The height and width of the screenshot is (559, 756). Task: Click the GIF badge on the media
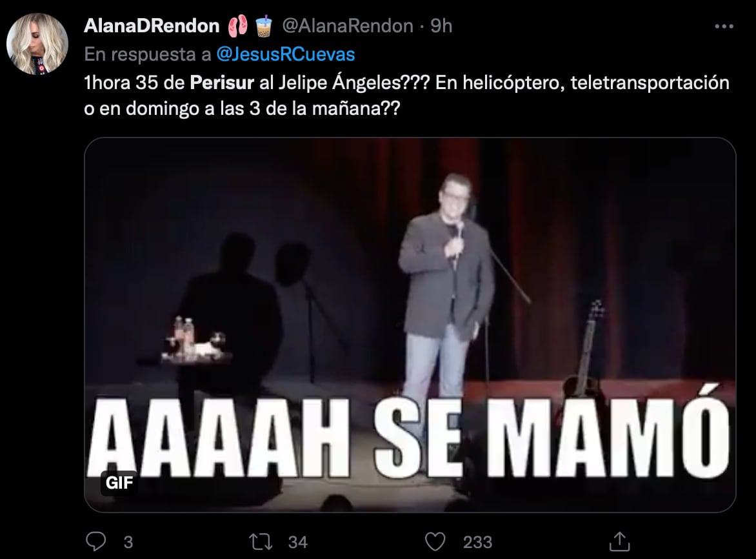[x=119, y=482]
